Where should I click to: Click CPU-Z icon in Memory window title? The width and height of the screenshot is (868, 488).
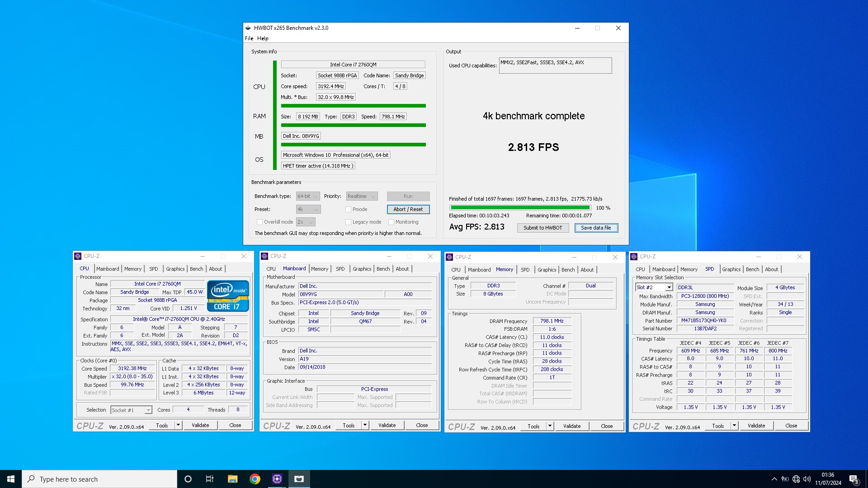(x=449, y=257)
